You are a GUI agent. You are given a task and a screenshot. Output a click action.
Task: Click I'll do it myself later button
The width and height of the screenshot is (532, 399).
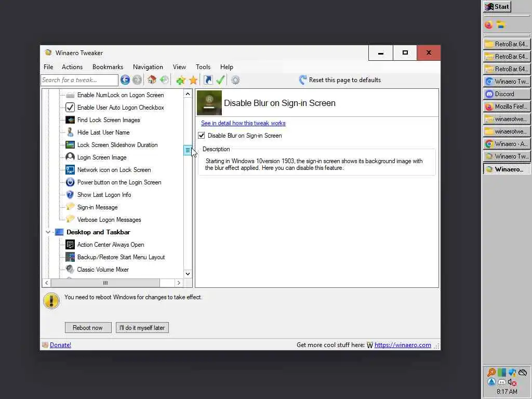point(142,327)
